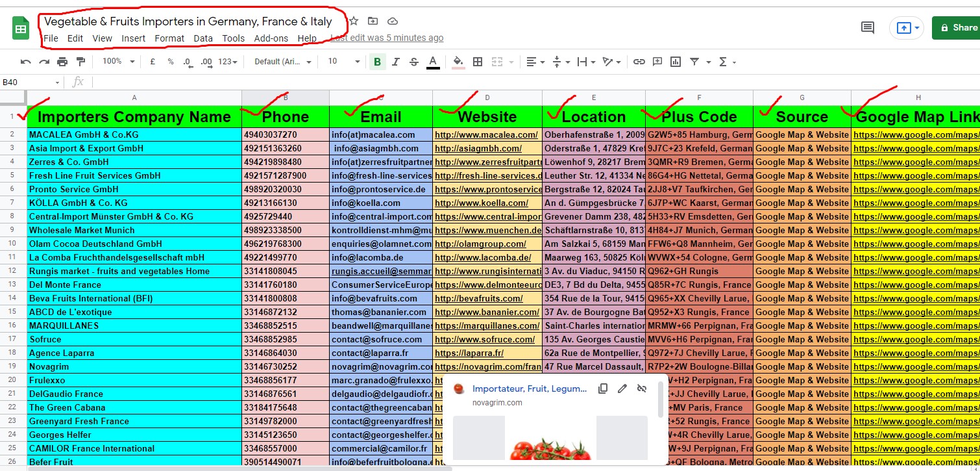Decrease decimal places
The width and height of the screenshot is (980, 471).
(x=188, y=62)
